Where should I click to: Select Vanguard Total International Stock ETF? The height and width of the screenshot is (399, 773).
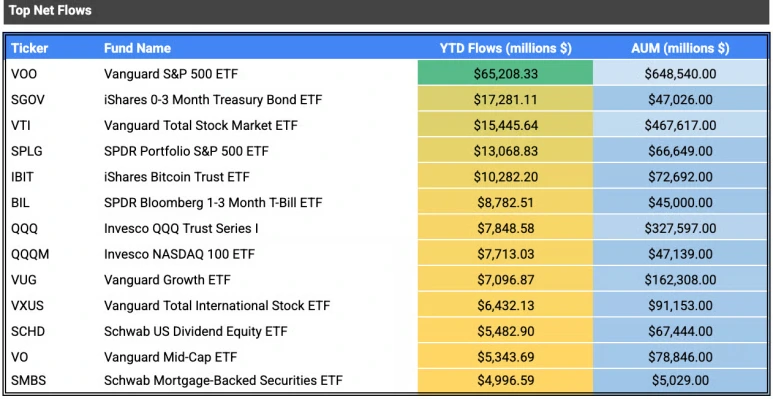tap(217, 305)
